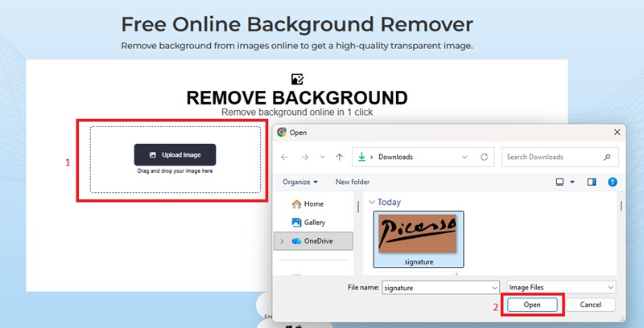Viewport: 644px width, 328px height.
Task: Open the File name dropdown arrow
Action: click(x=495, y=288)
